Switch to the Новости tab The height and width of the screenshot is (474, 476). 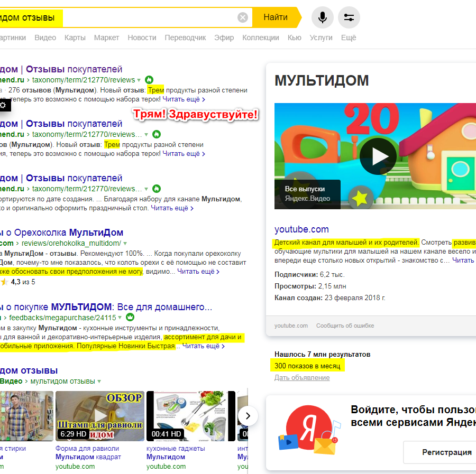click(142, 38)
